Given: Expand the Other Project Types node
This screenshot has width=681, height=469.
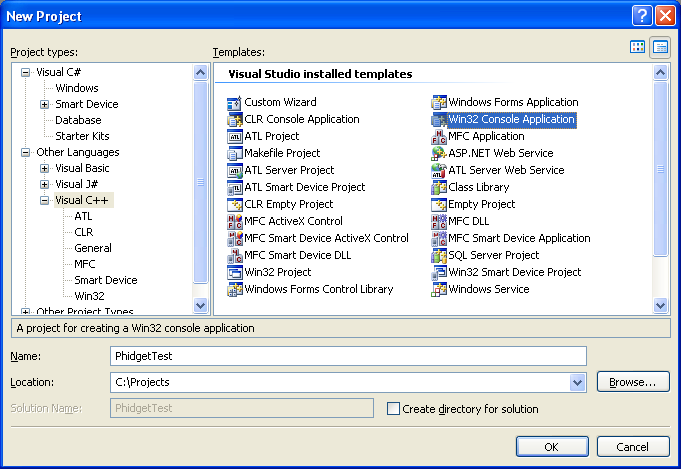Looking at the screenshot, I should click(x=26, y=312).
